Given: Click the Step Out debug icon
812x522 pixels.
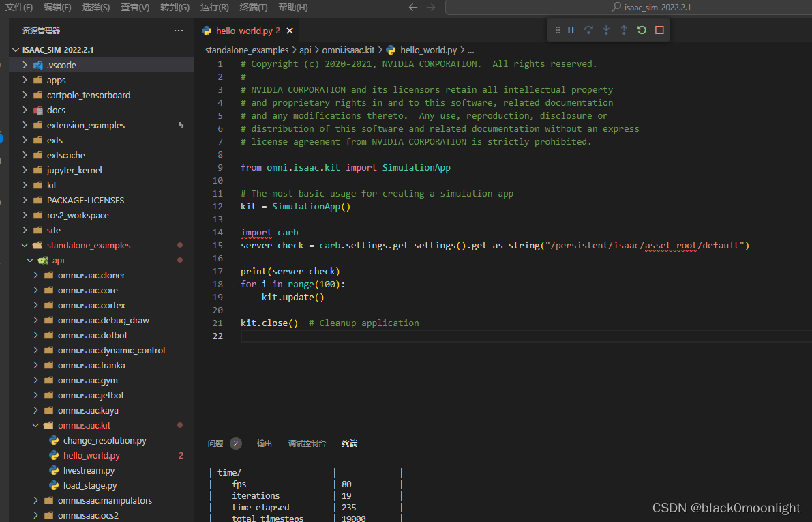Looking at the screenshot, I should [624, 30].
